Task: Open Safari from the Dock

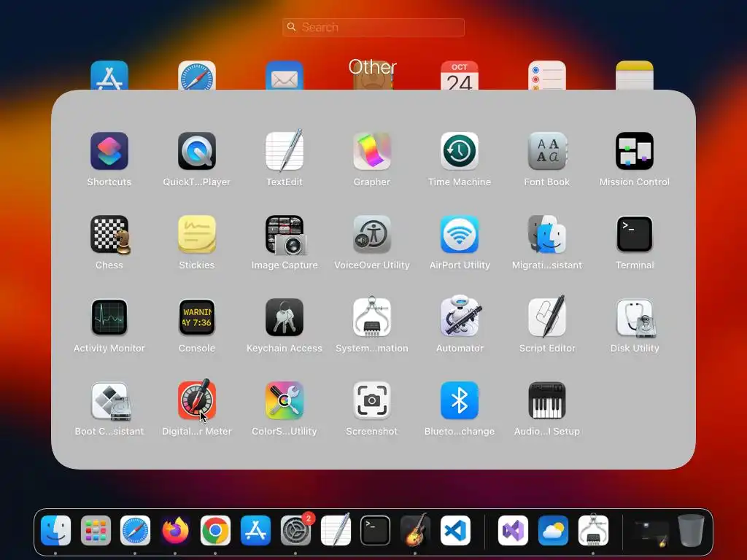Action: (135, 531)
